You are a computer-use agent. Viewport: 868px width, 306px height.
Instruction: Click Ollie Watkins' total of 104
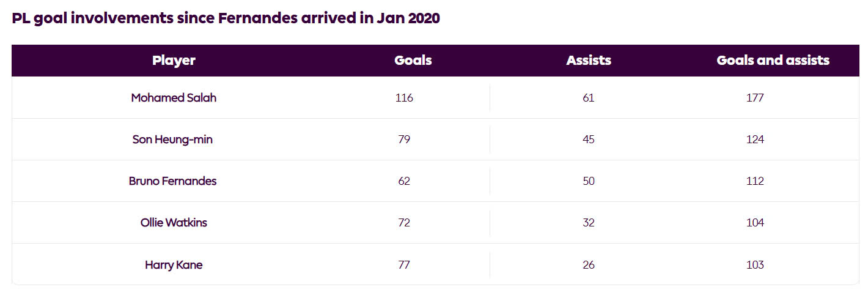[x=755, y=223]
